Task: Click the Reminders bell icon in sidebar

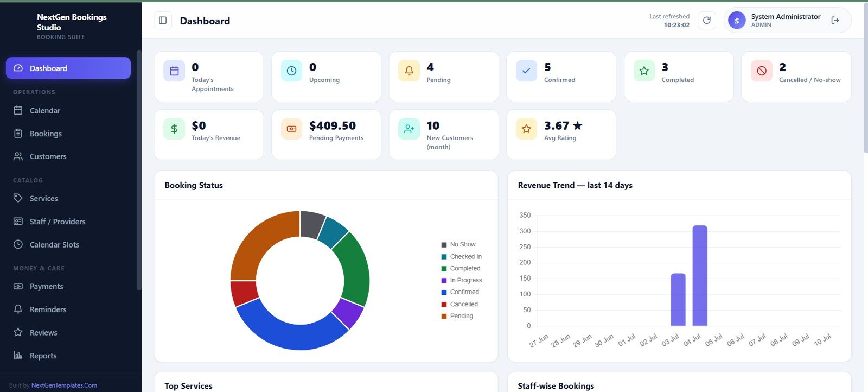Action: pos(18,309)
